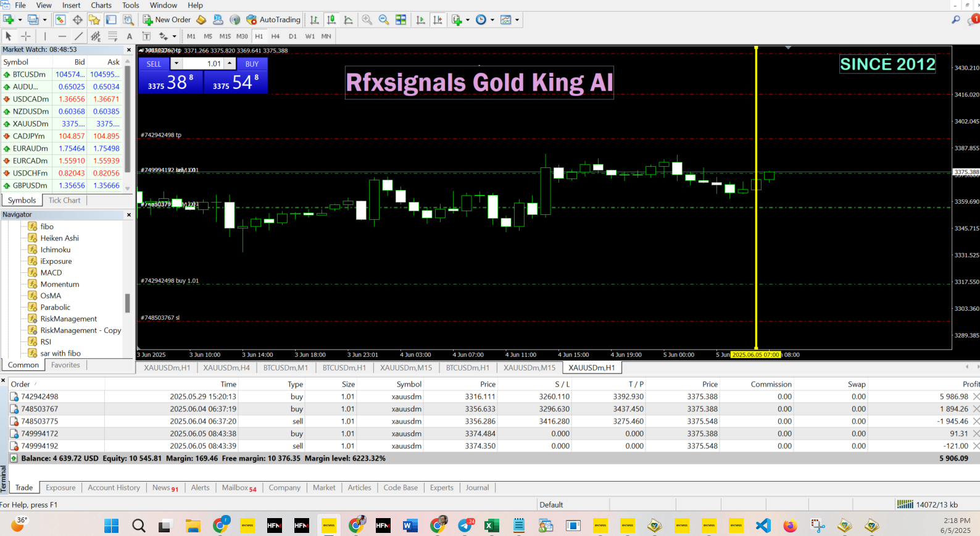The image size is (980, 536).
Task: Toggle the Market Watch window icon
Action: pos(60,20)
